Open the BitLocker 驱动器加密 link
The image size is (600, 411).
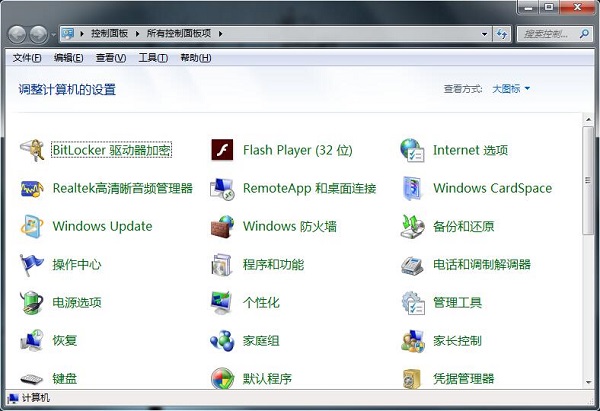pyautogui.click(x=112, y=150)
